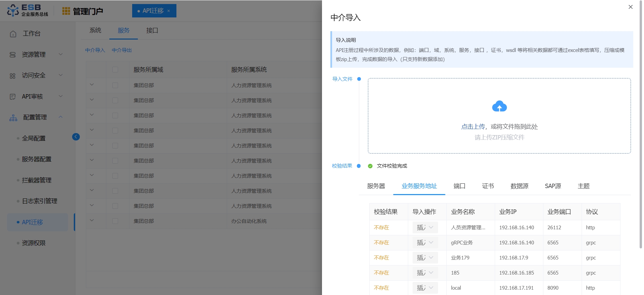Click the ESB enterprise service bus logo
Viewport: 644px width, 295px height.
pyautogui.click(x=28, y=10)
